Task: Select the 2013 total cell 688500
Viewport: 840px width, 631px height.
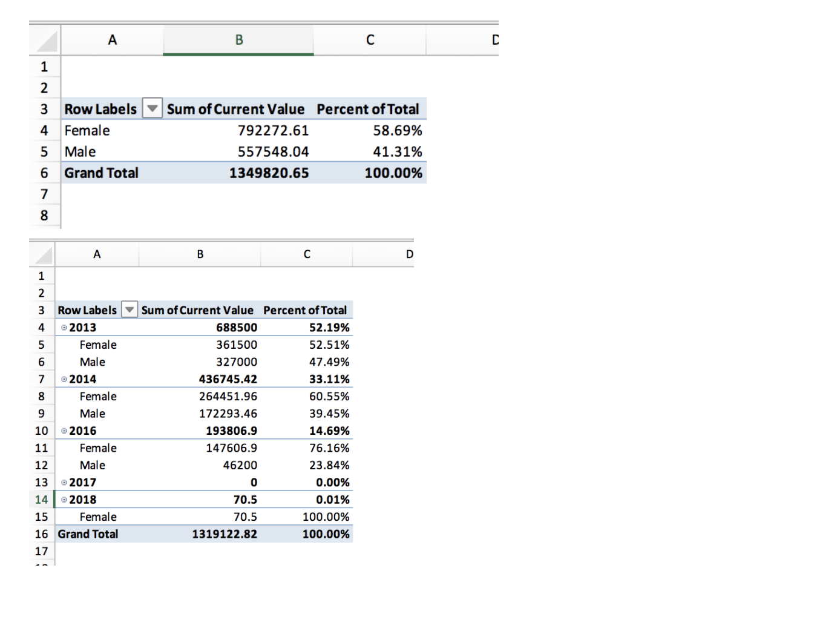Action: coord(200,328)
